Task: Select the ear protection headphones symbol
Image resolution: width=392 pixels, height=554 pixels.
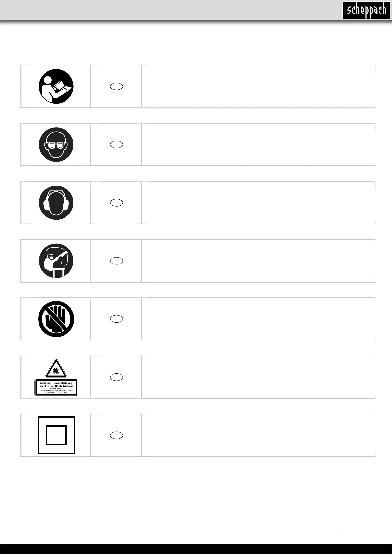Action: click(56, 203)
